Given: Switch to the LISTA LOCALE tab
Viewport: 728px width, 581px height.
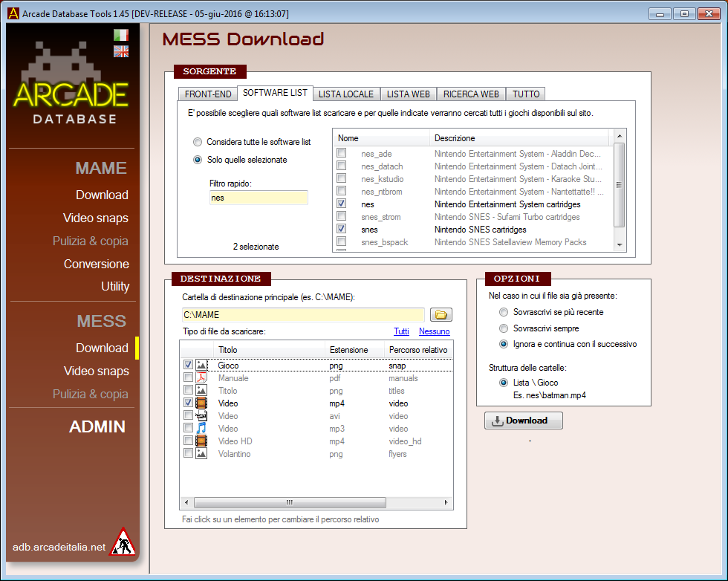Looking at the screenshot, I should coord(346,94).
